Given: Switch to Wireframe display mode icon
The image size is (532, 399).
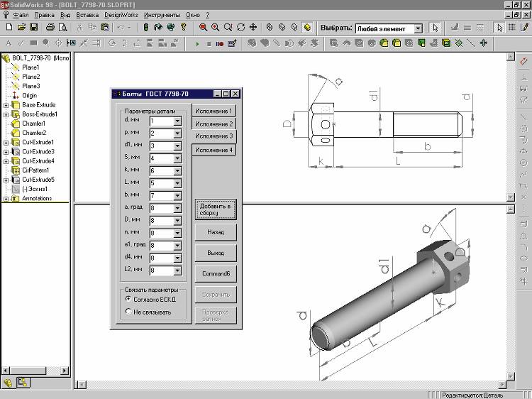Looking at the screenshot, I should 270,28.
